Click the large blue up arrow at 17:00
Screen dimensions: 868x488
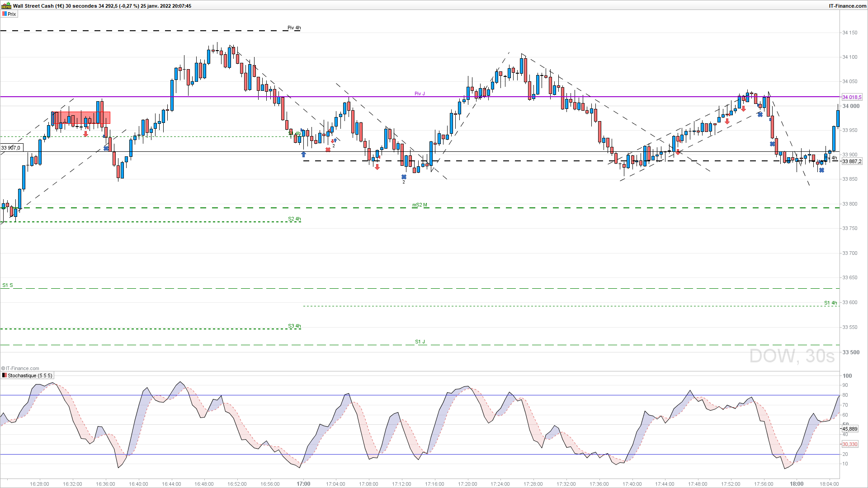click(303, 155)
